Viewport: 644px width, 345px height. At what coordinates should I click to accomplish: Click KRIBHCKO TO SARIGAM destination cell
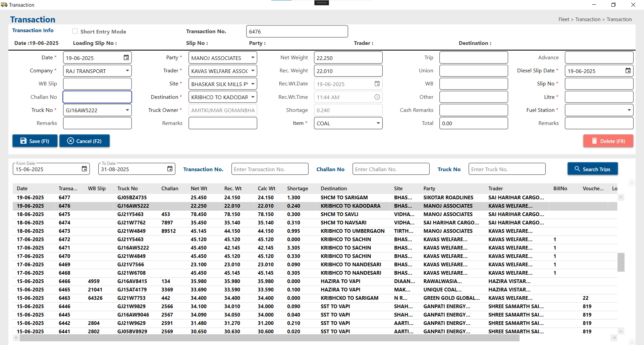[350, 298]
